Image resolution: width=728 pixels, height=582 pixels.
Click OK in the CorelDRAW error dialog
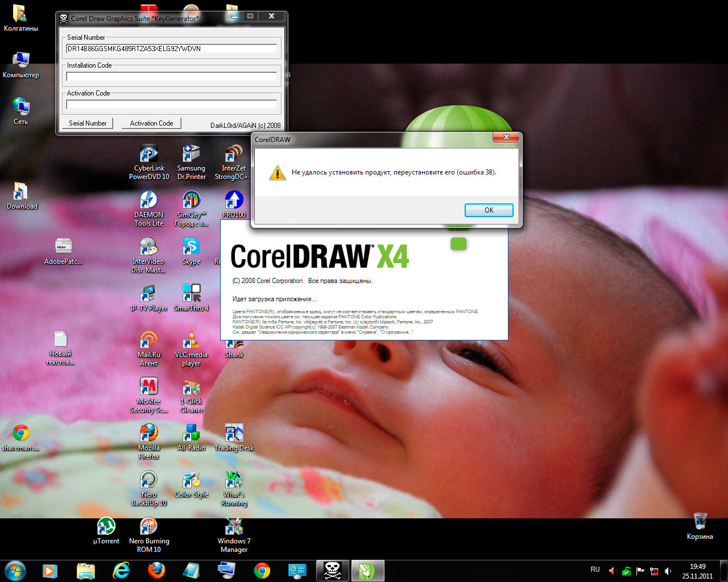(489, 210)
